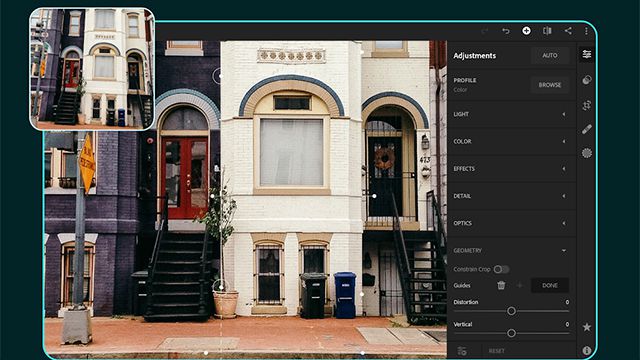The width and height of the screenshot is (640, 360).
Task: Open the star rating icon
Action: tap(587, 327)
